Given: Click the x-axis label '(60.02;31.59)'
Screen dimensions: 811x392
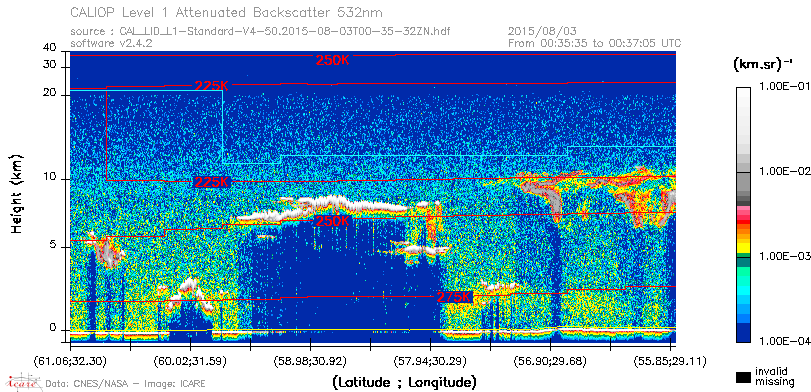Looking at the screenshot, I should [190, 360].
